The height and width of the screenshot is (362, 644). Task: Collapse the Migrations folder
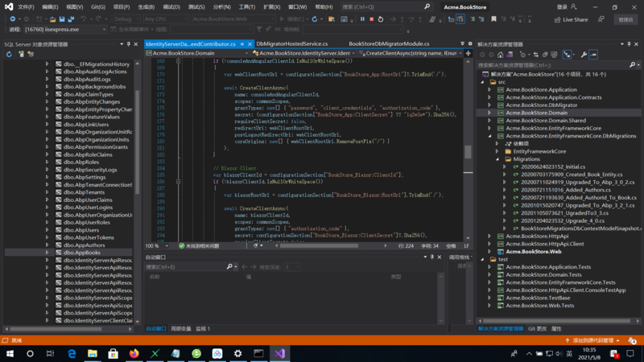point(497,158)
